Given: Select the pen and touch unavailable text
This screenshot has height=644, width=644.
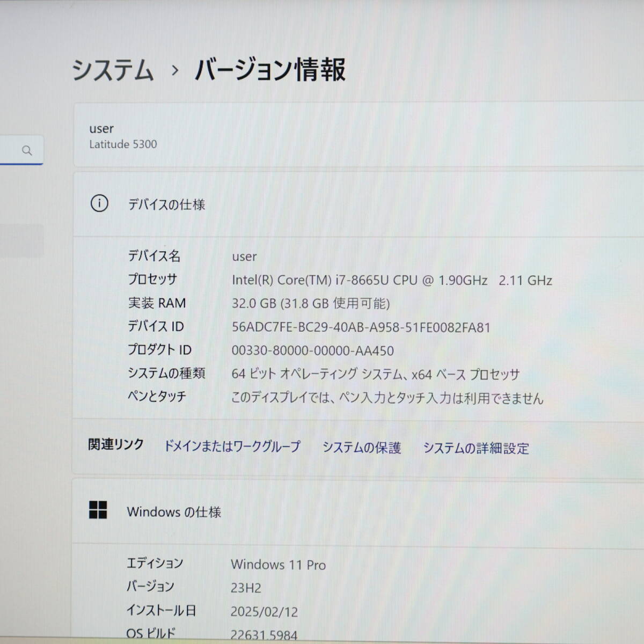Looking at the screenshot, I should (387, 398).
